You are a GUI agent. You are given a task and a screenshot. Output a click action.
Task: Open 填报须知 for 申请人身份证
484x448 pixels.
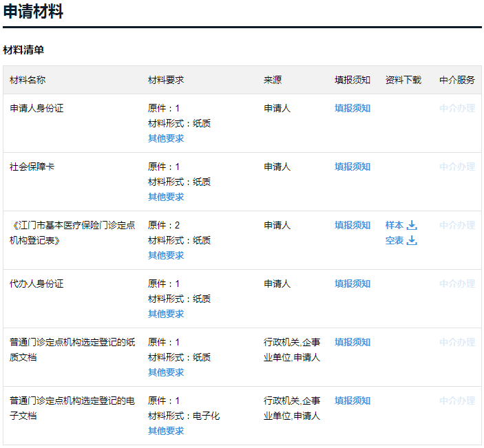click(353, 108)
